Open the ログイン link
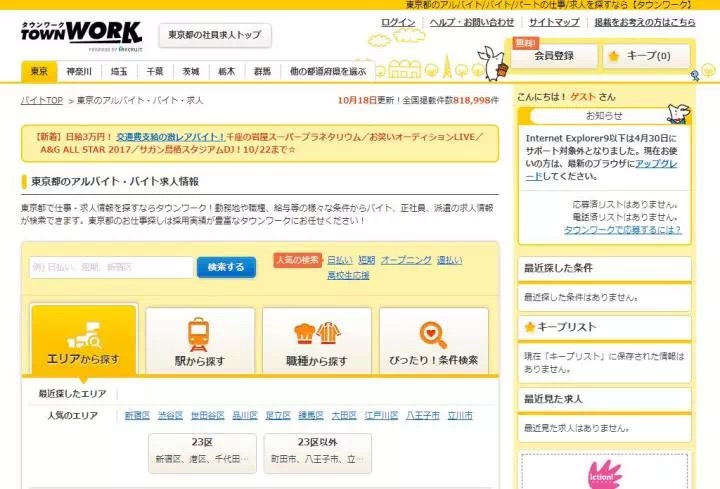 (398, 22)
